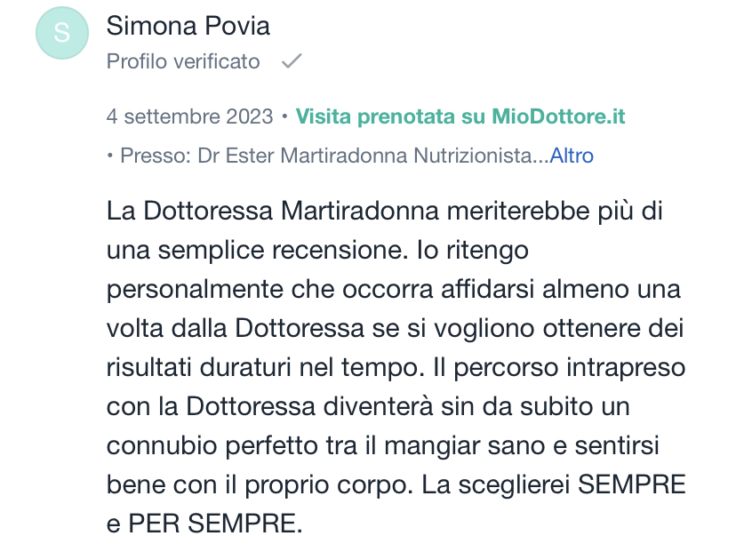This screenshot has height=560, width=736.
Task: Click the verified profile checkmark icon
Action: pyautogui.click(x=292, y=62)
